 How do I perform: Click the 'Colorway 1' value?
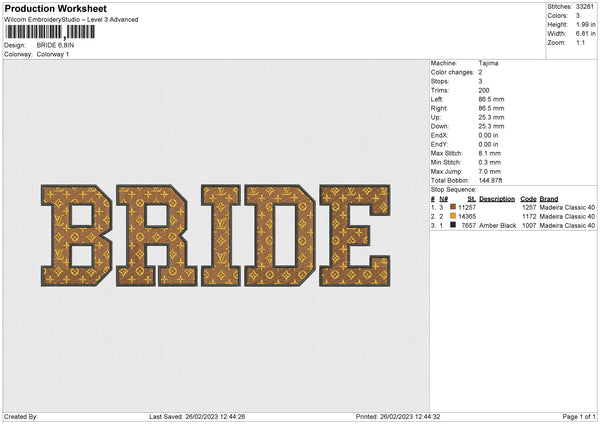pyautogui.click(x=53, y=54)
